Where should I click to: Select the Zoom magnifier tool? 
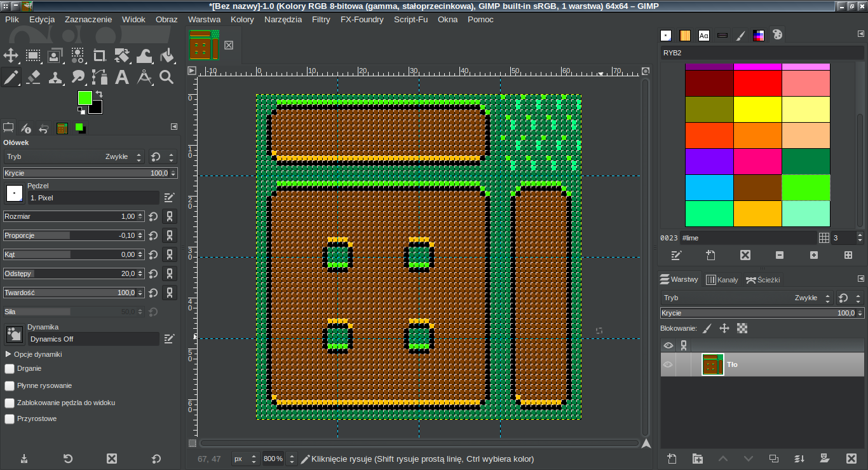166,78
